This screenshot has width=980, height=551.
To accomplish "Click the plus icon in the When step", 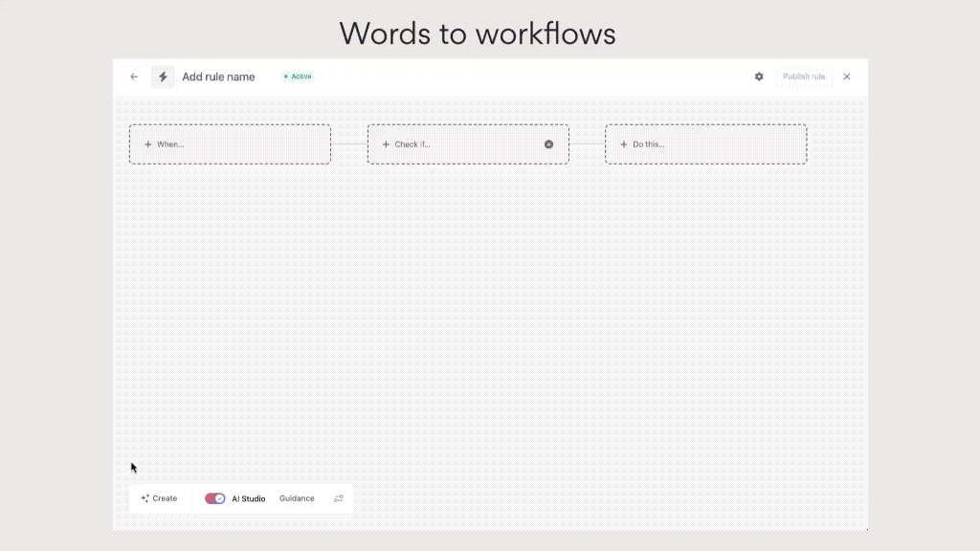I will 147,144.
